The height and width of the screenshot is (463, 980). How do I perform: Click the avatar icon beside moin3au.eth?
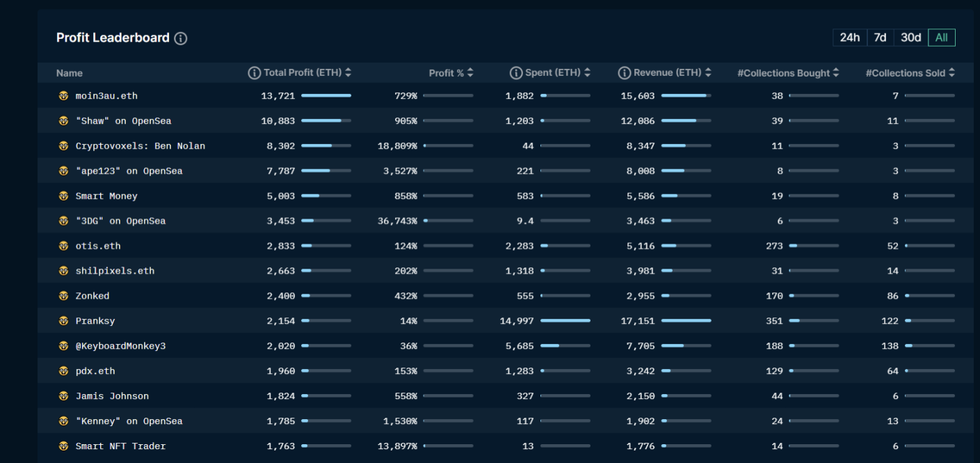pos(63,96)
